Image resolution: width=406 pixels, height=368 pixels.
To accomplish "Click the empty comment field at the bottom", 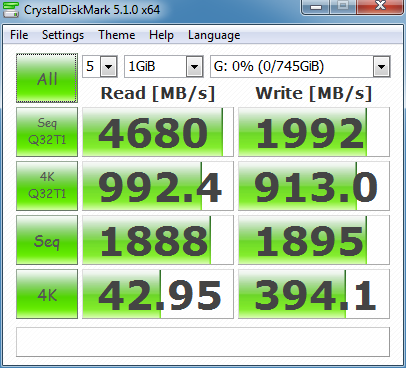I will pos(203,342).
